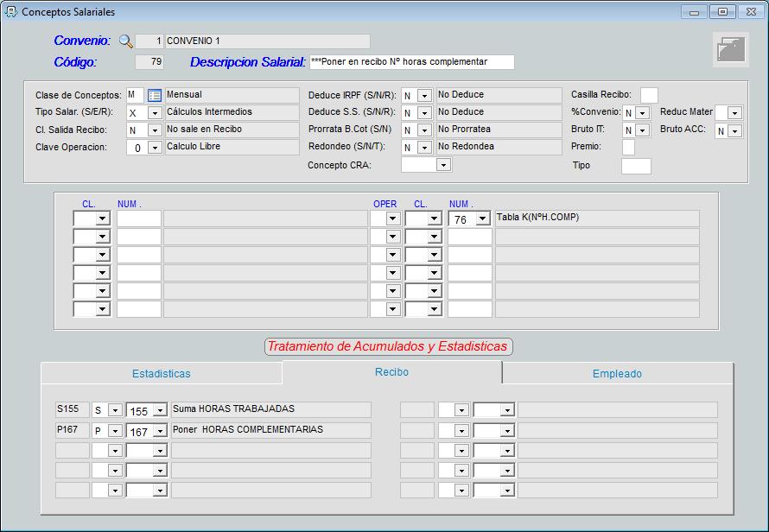
Task: Click the Tabla K(NºH.COMP) description text
Action: (537, 218)
